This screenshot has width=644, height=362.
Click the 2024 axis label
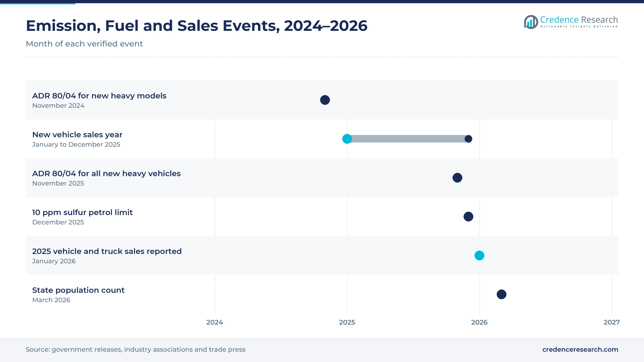(215, 322)
